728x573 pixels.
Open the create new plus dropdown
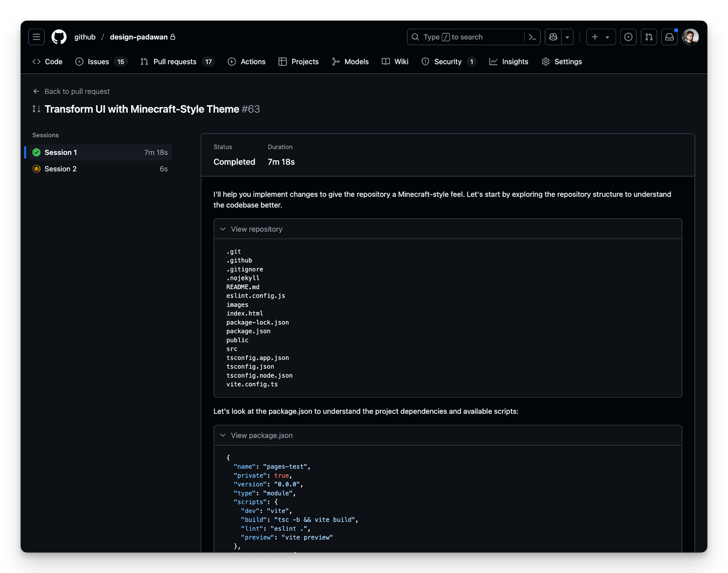pos(601,37)
